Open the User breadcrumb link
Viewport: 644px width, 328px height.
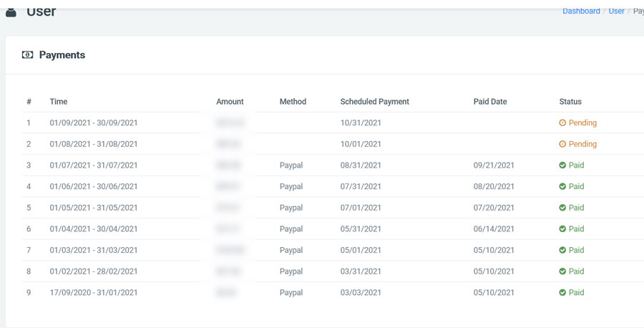click(617, 11)
